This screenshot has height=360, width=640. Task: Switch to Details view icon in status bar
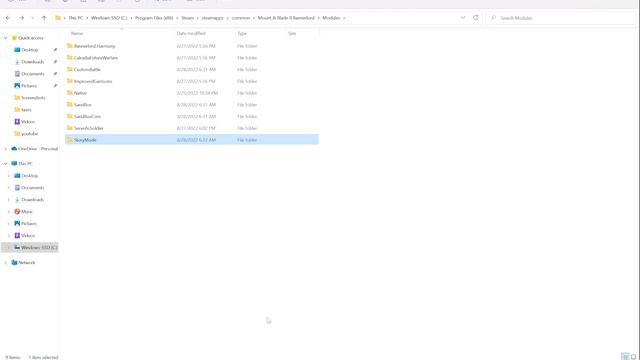point(624,357)
